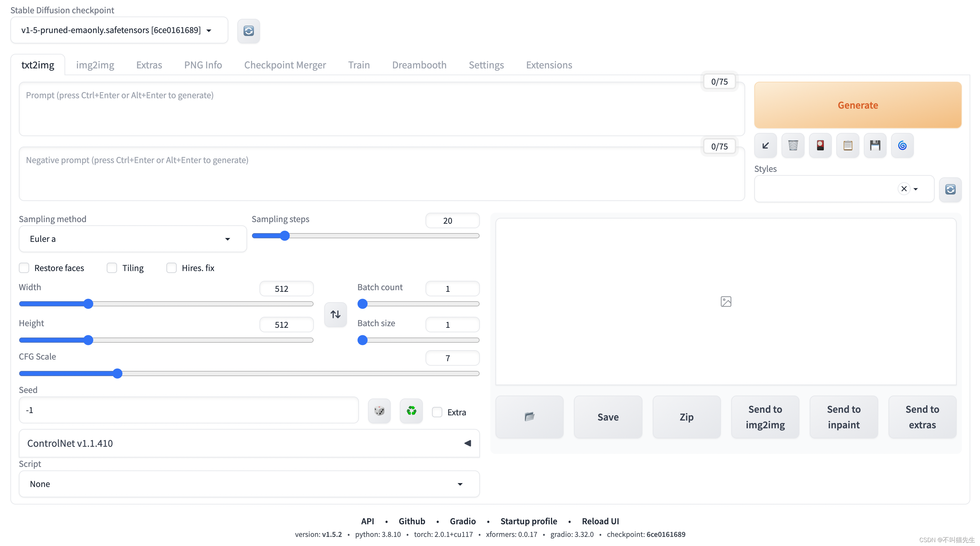Screen dimensions: 980x546
Task: Open the Startup profile link
Action: point(528,521)
